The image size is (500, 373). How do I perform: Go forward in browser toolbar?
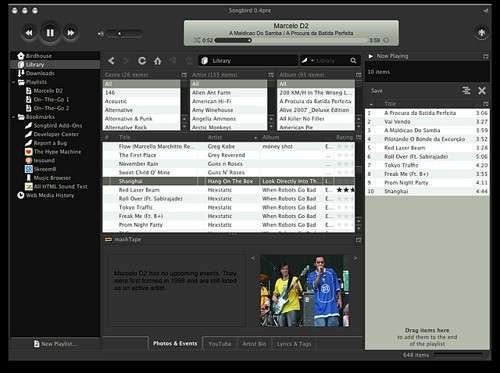click(x=126, y=61)
